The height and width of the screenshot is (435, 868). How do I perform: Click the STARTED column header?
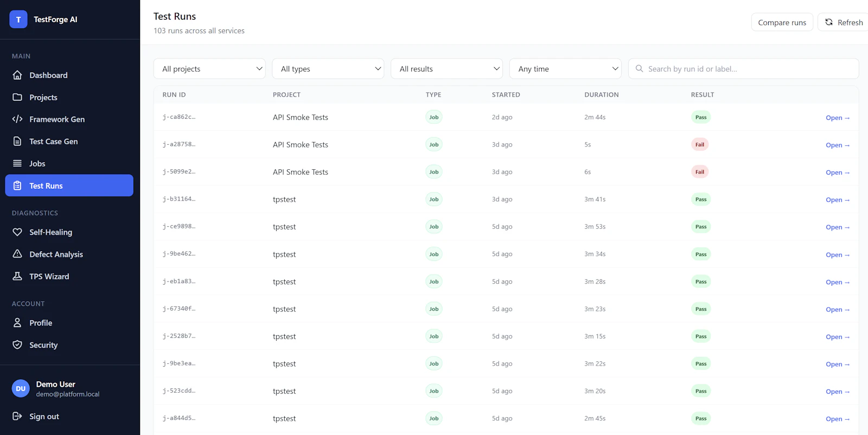(506, 94)
